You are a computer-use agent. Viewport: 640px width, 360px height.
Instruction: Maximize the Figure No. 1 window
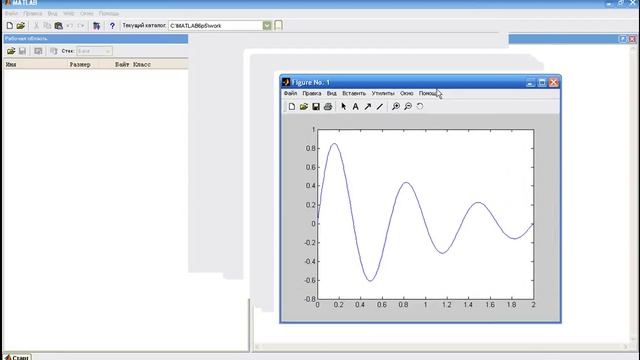click(x=542, y=82)
